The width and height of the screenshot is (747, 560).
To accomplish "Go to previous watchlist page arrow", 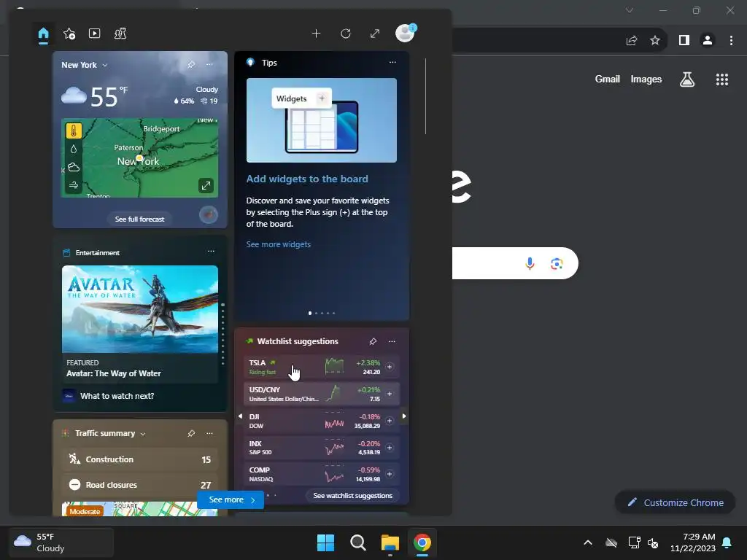I will coord(240,416).
